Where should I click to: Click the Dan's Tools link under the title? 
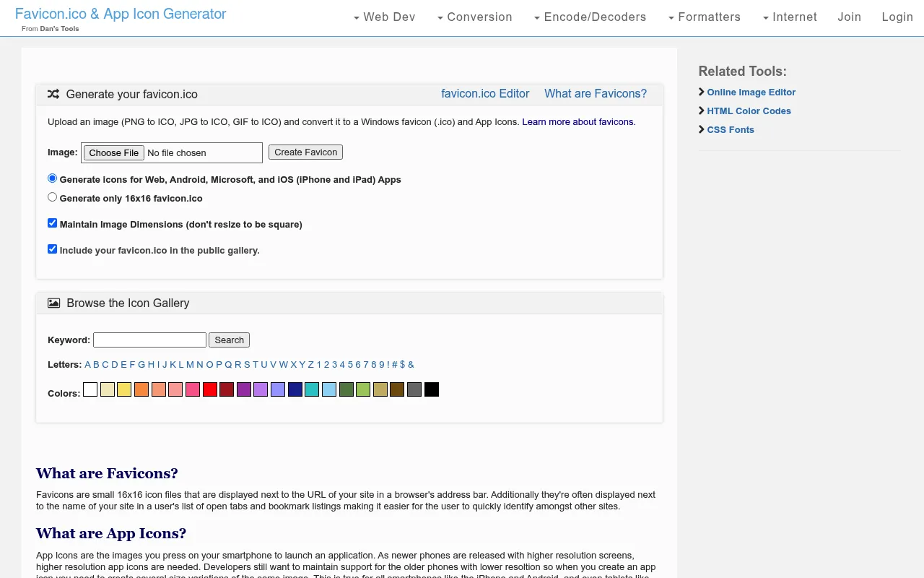pyautogui.click(x=59, y=29)
